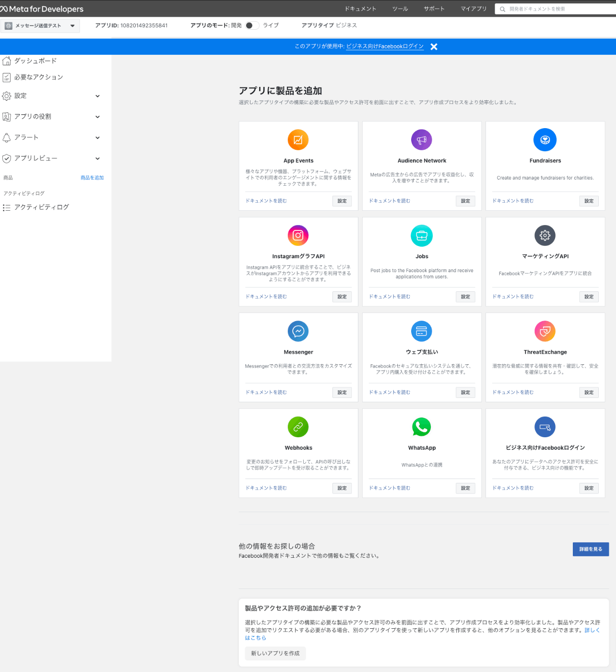Toggle app mode from development to live

[x=252, y=25]
